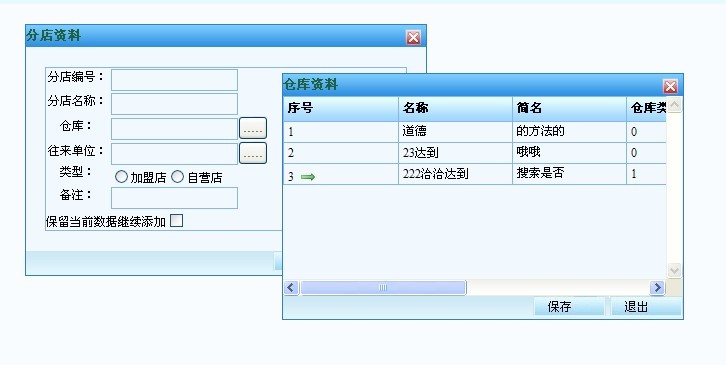Screen dimensions: 726x365
Task: Open the 往来单位 browse ellipsis button
Action: [x=253, y=153]
